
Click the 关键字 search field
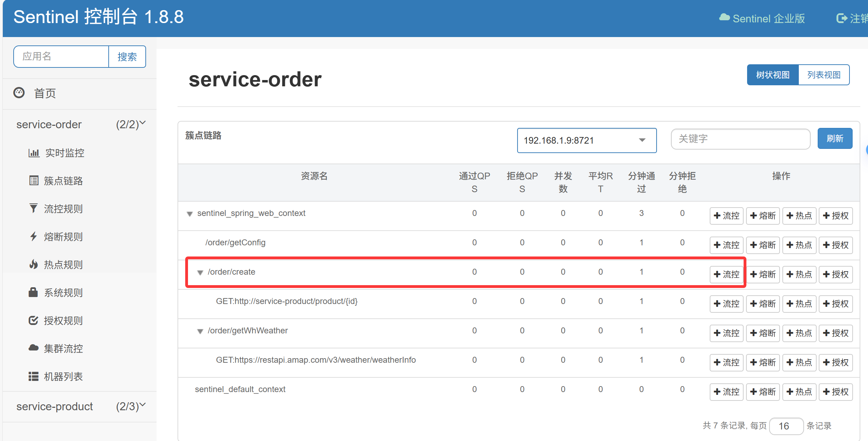(740, 139)
